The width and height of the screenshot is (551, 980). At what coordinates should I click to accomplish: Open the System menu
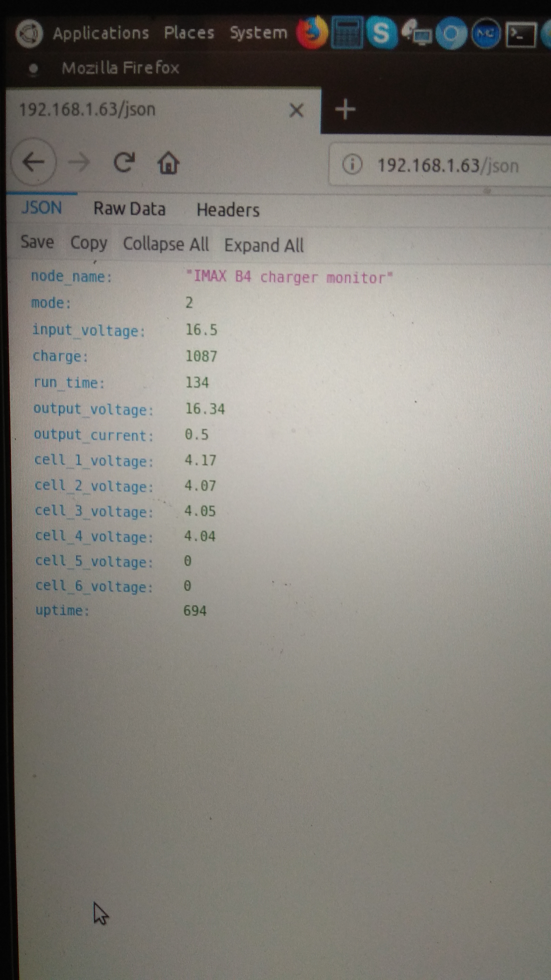(x=258, y=33)
